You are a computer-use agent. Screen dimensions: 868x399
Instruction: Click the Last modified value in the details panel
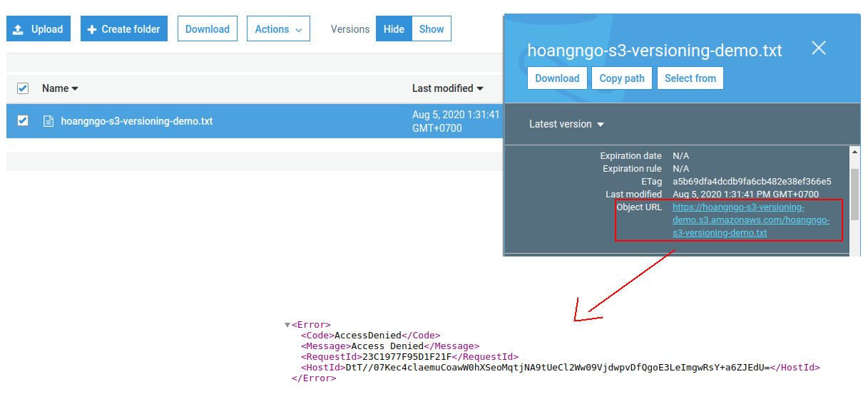745,195
